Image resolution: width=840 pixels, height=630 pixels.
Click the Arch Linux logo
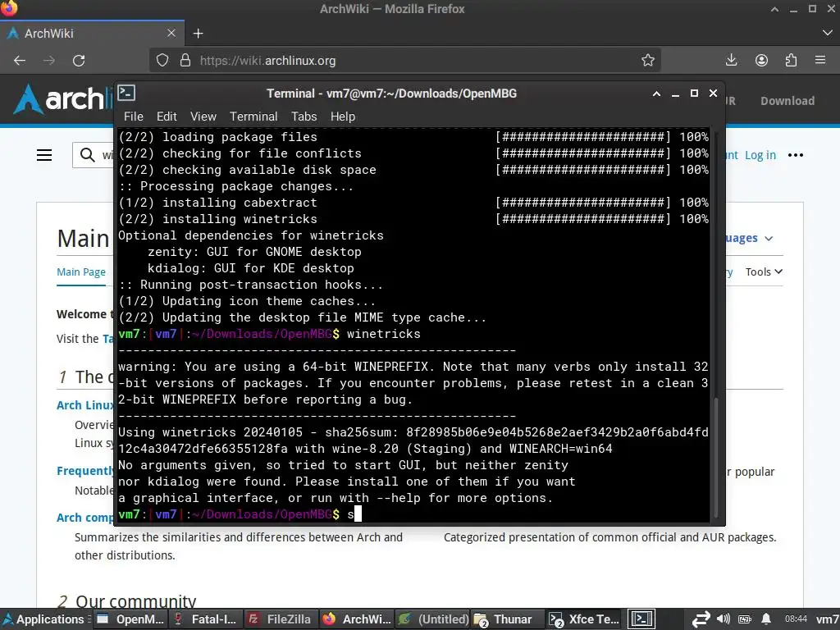62,99
